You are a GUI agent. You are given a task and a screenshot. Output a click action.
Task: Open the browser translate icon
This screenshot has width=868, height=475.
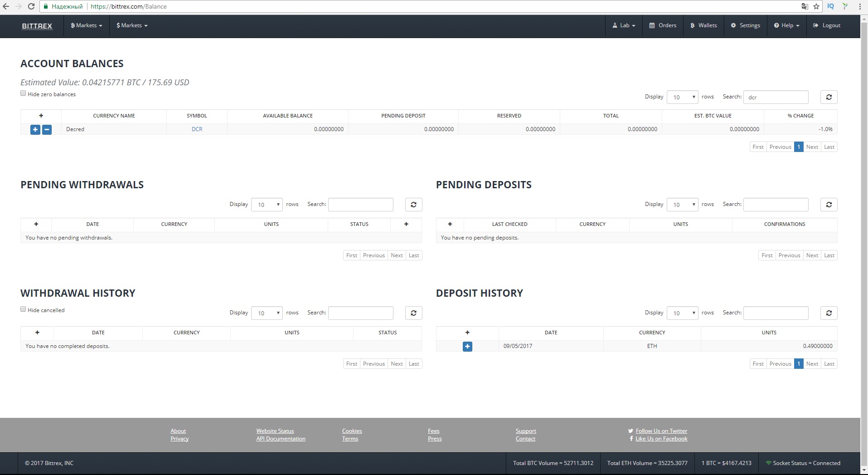pyautogui.click(x=805, y=6)
